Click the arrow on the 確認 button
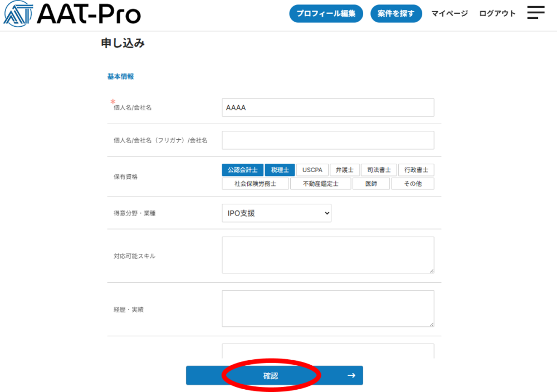 [351, 376]
